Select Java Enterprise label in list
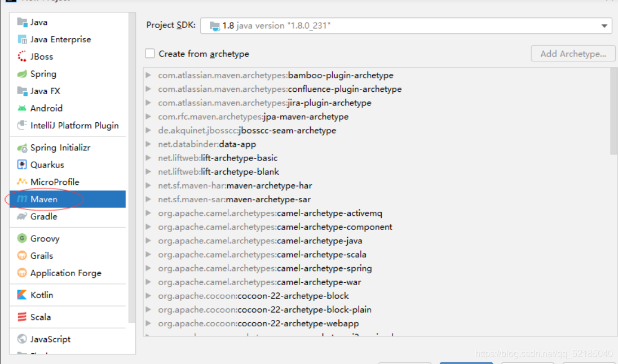The width and height of the screenshot is (618, 364). [x=61, y=39]
